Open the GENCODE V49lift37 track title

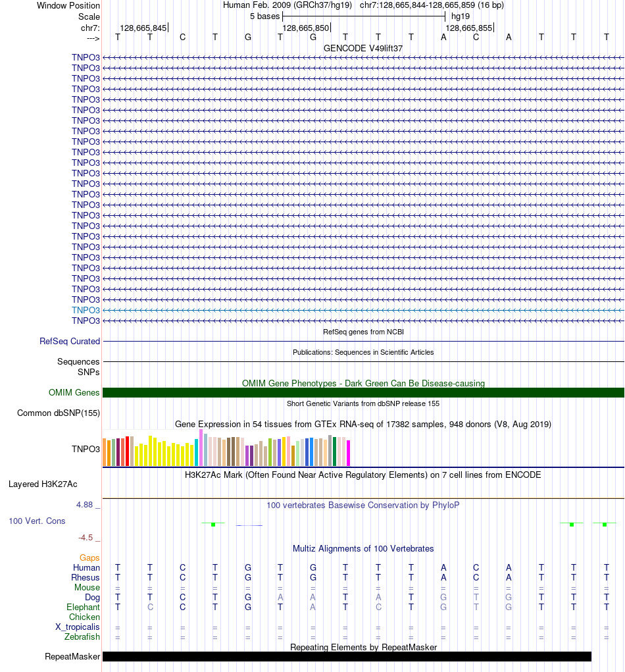tap(363, 48)
